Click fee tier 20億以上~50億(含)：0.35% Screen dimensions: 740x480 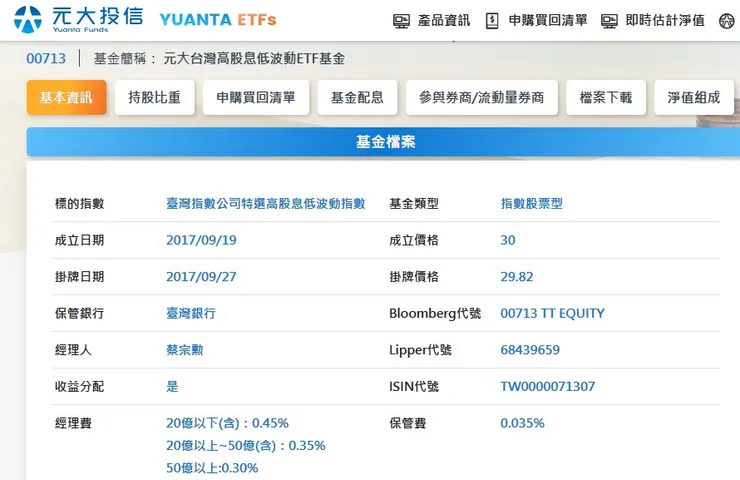click(x=245, y=446)
